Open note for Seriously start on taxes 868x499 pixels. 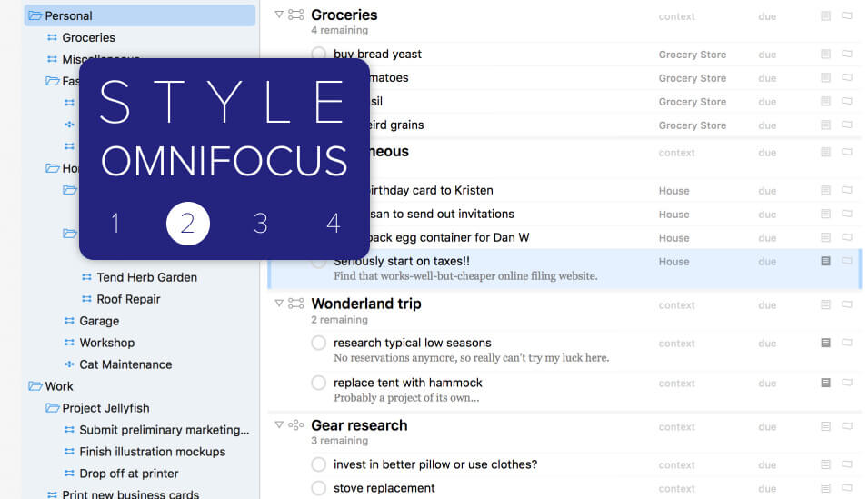[x=825, y=261]
